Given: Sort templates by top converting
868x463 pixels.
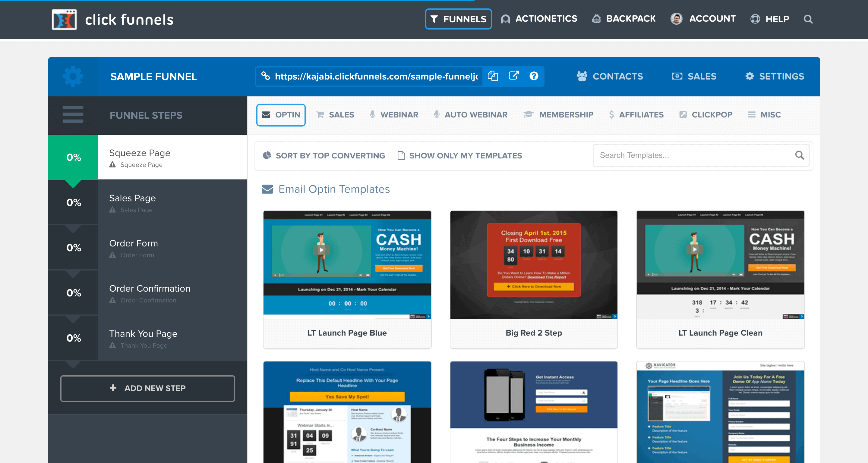Looking at the screenshot, I should coord(324,155).
